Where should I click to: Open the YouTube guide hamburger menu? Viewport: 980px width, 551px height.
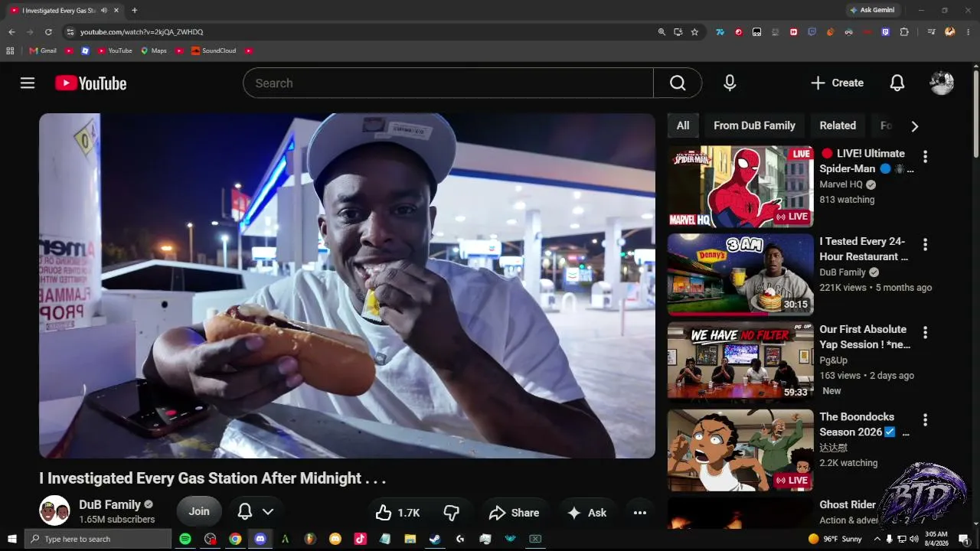coord(28,83)
